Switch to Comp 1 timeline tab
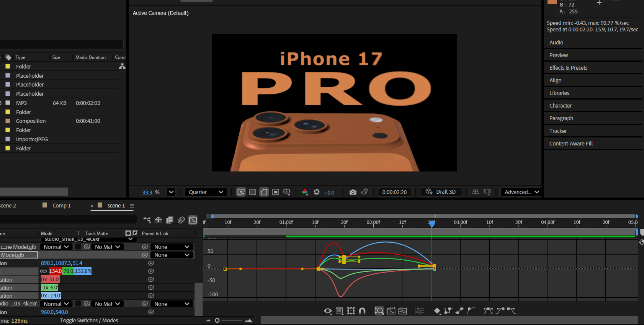The height and width of the screenshot is (325, 644). click(x=61, y=206)
